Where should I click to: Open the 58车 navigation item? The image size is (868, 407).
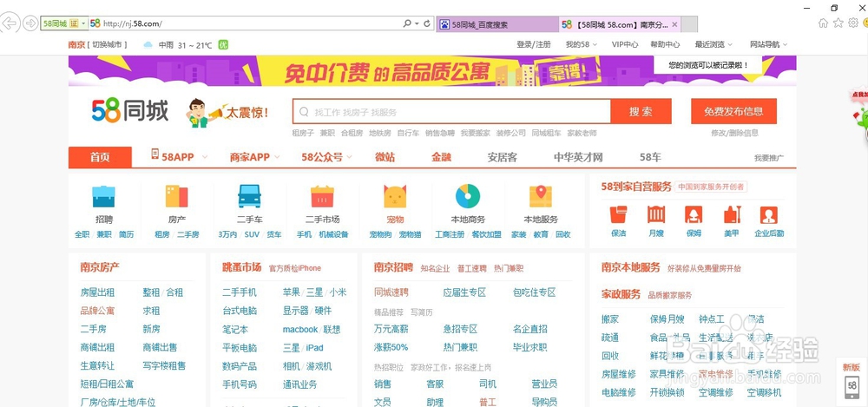[650, 157]
